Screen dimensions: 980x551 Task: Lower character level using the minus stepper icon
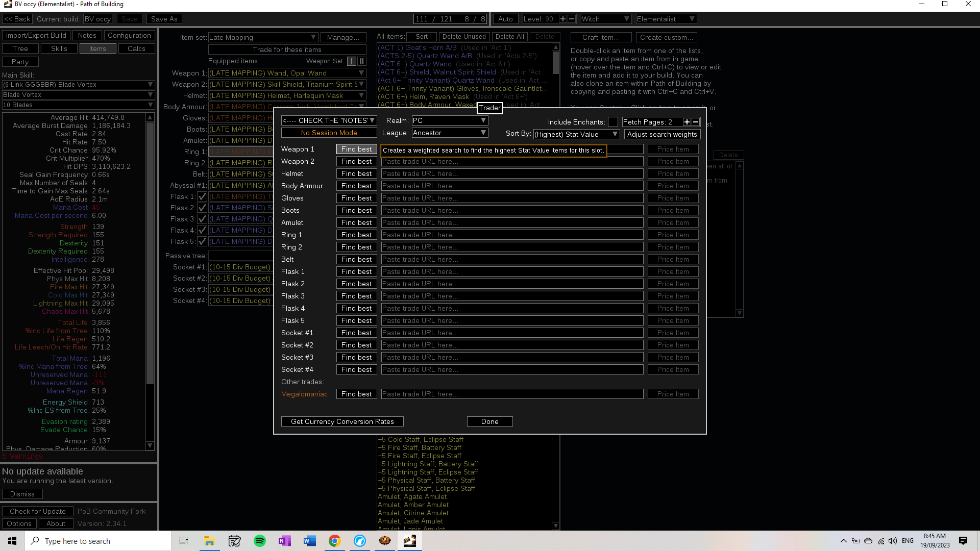point(572,18)
